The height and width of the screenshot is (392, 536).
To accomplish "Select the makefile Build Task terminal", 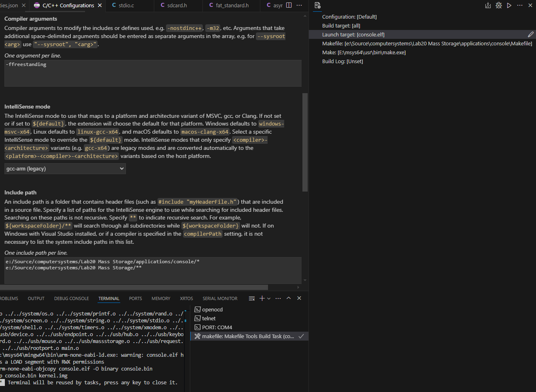I will pos(249,336).
